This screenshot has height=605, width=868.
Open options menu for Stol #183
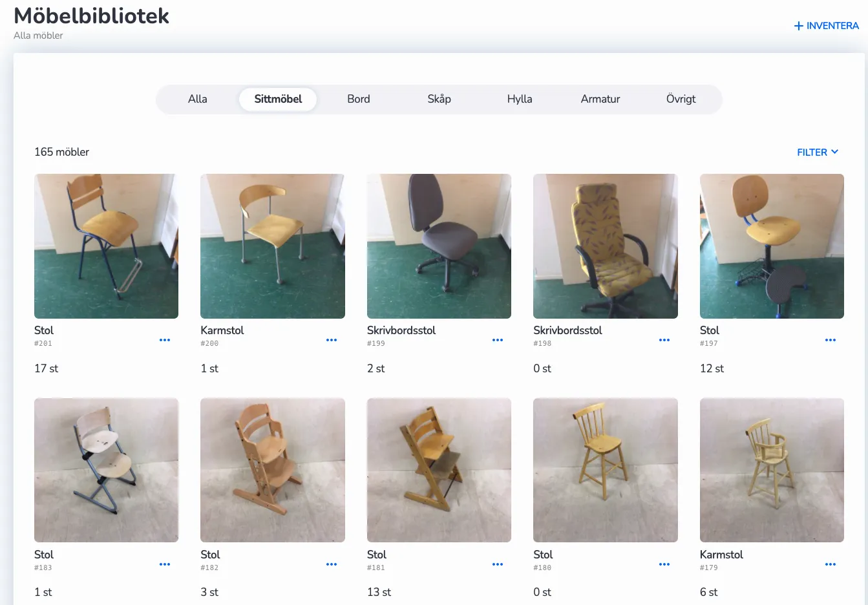[x=165, y=564]
